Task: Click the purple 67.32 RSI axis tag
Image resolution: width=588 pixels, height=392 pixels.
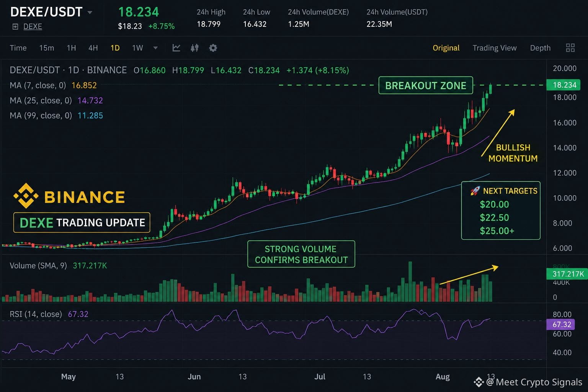Action: (x=560, y=325)
